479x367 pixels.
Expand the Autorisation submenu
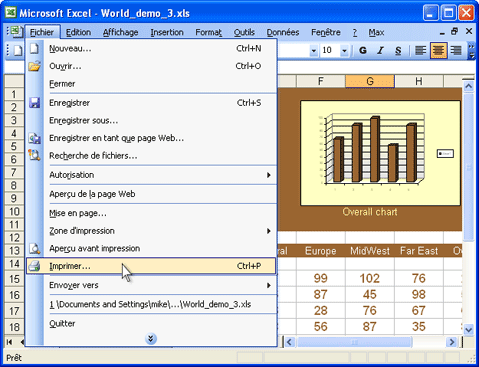click(269, 175)
